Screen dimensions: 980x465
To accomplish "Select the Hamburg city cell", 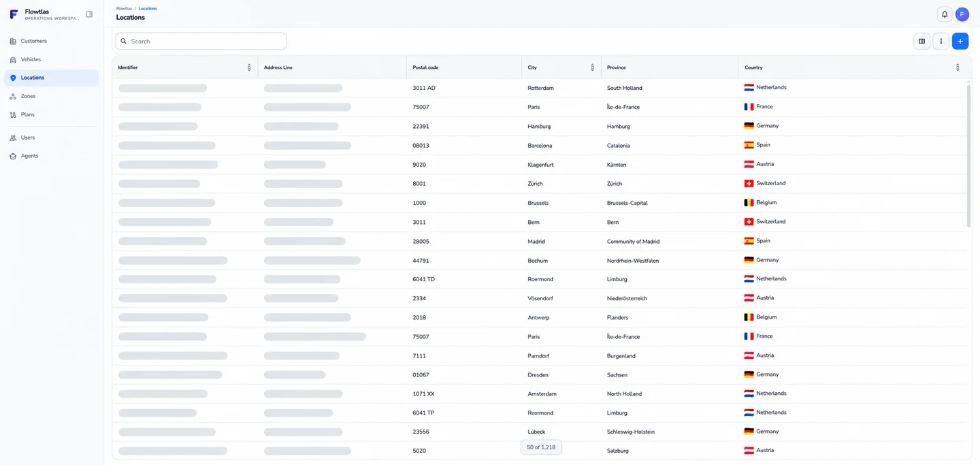I will (539, 127).
